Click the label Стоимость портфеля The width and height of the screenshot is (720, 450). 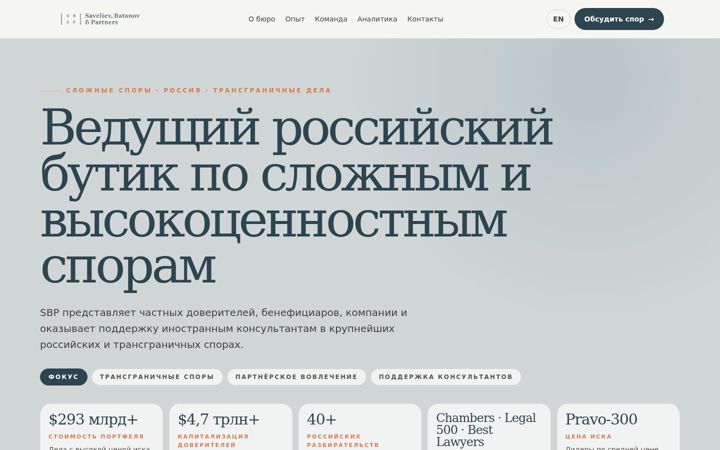pos(96,437)
